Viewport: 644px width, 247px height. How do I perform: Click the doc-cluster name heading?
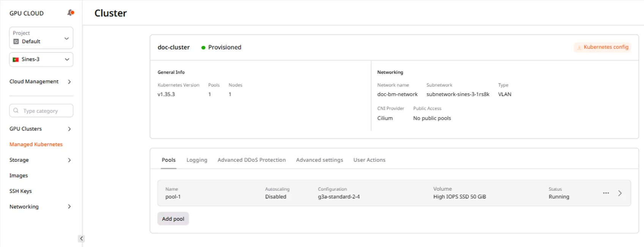tap(174, 47)
